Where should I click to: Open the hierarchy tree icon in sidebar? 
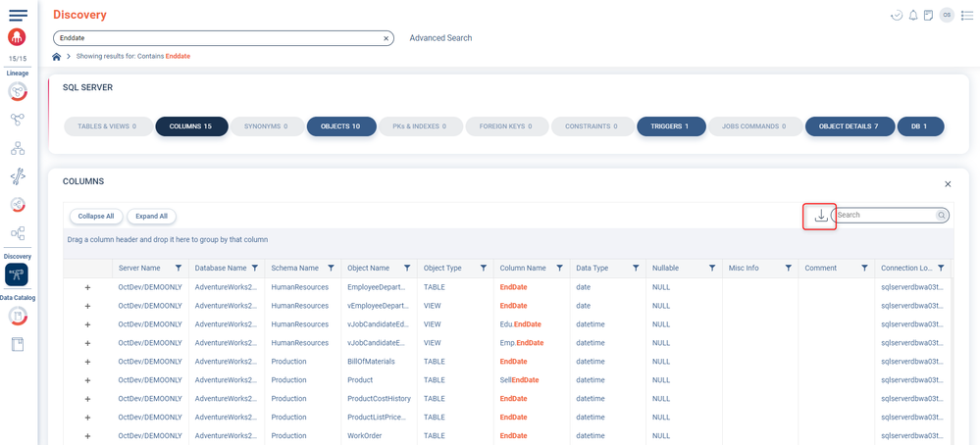tap(18, 148)
